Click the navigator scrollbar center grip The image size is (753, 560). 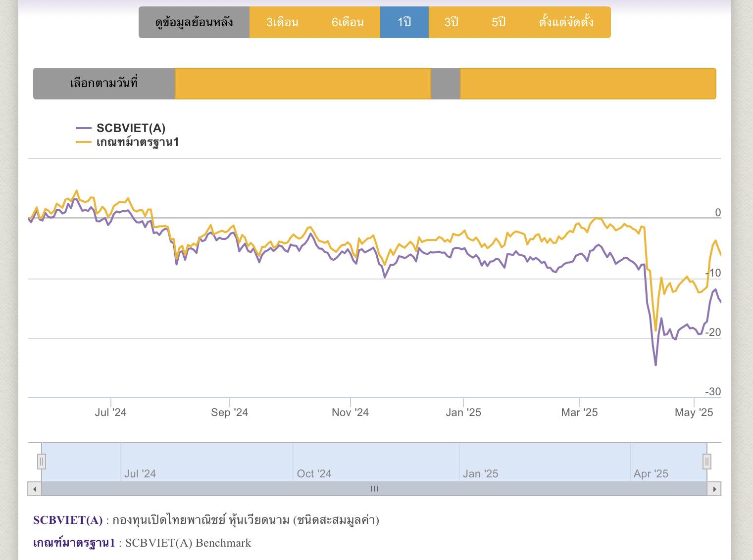pos(374,489)
